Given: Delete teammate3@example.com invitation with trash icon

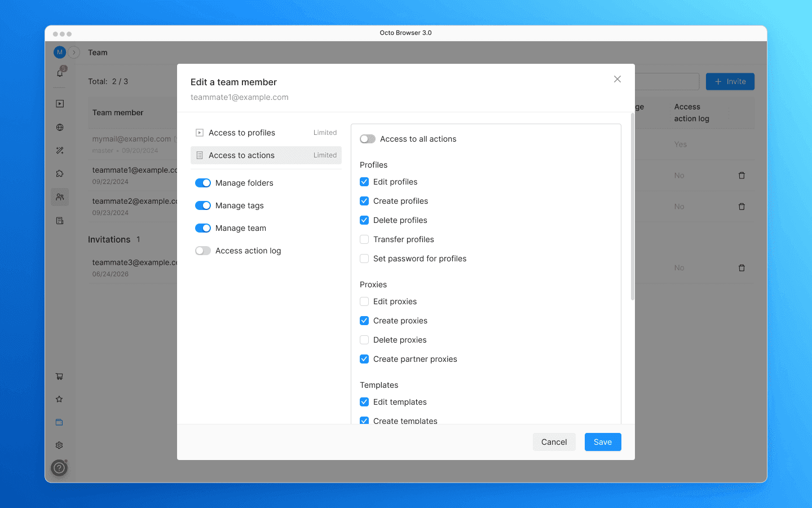Looking at the screenshot, I should [742, 268].
